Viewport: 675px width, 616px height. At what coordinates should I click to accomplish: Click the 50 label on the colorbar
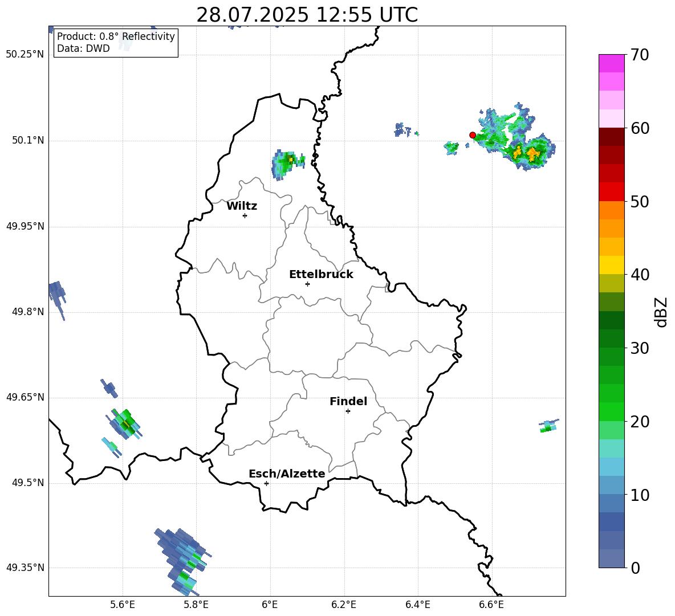click(640, 201)
